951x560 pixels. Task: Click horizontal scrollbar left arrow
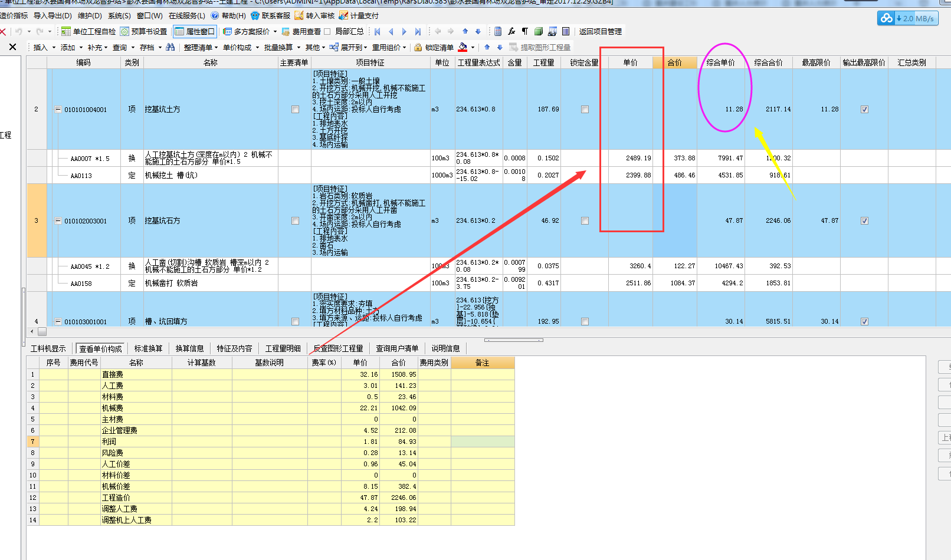(x=32, y=332)
